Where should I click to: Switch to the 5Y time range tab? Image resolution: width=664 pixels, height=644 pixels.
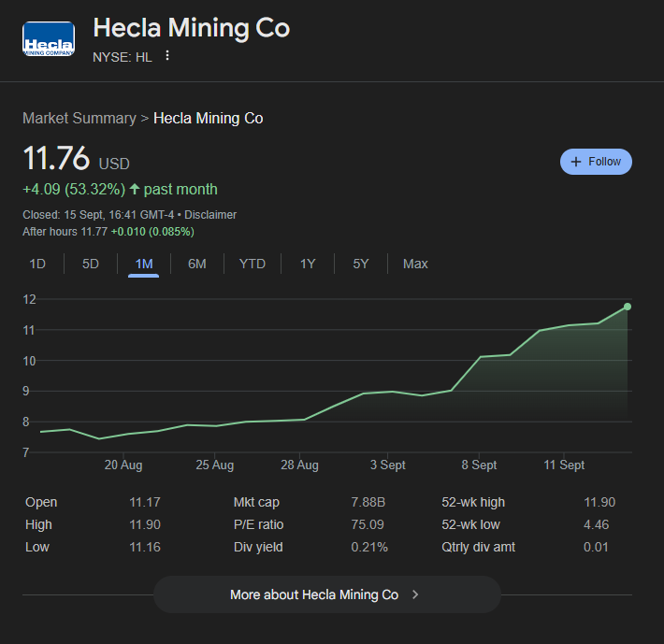pyautogui.click(x=361, y=264)
